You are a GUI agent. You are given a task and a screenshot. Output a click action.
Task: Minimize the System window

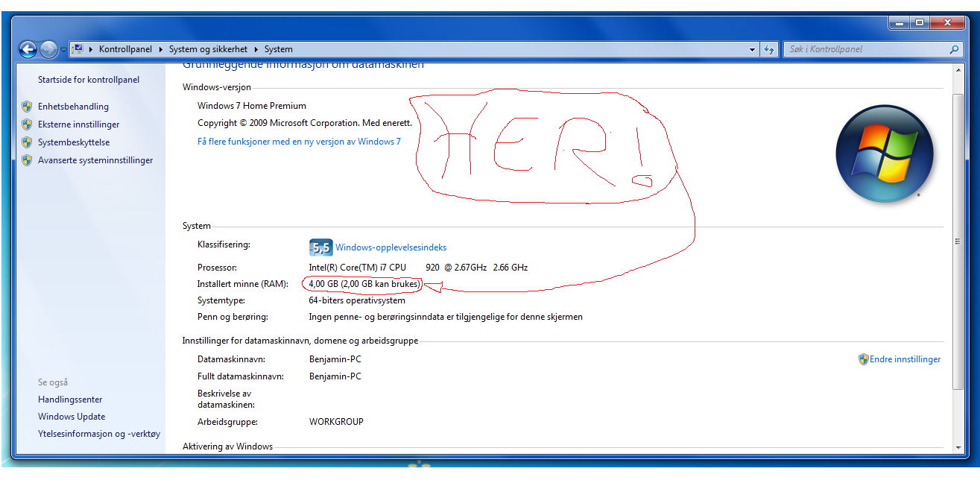[900, 23]
